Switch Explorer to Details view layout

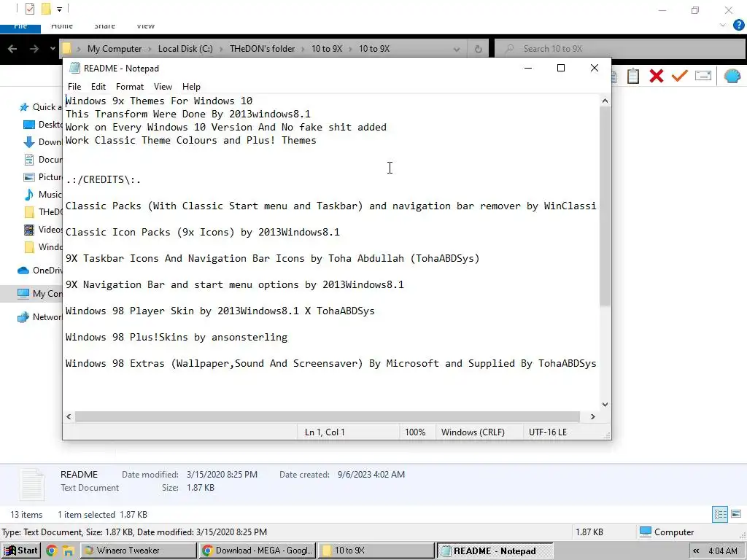tap(720, 514)
